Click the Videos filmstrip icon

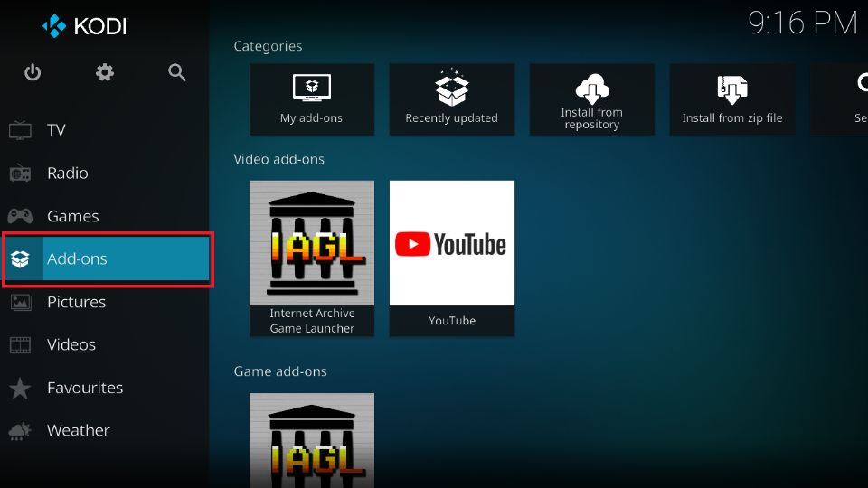[21, 344]
